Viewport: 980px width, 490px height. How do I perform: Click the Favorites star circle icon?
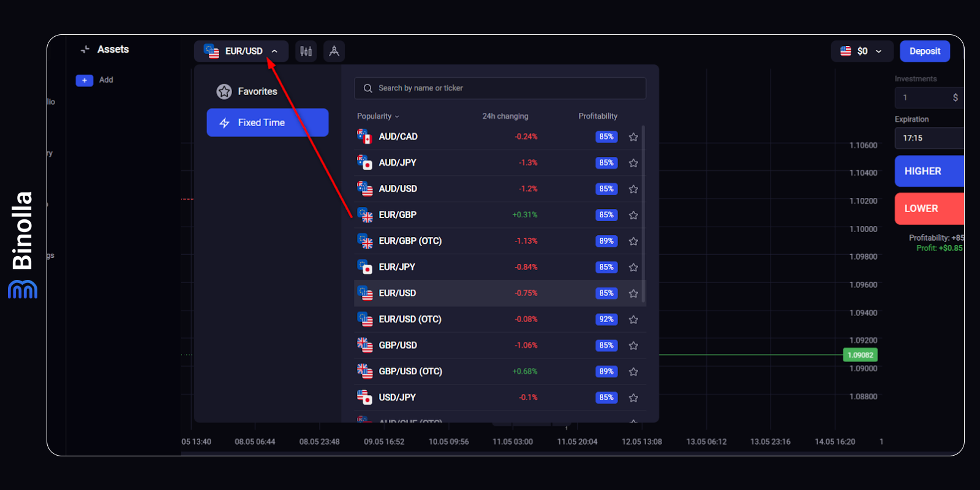point(224,92)
